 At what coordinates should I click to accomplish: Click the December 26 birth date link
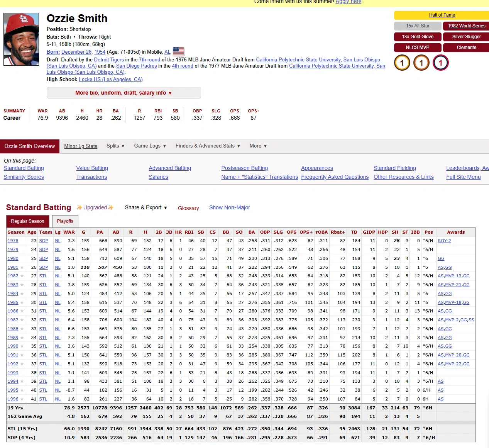[76, 52]
